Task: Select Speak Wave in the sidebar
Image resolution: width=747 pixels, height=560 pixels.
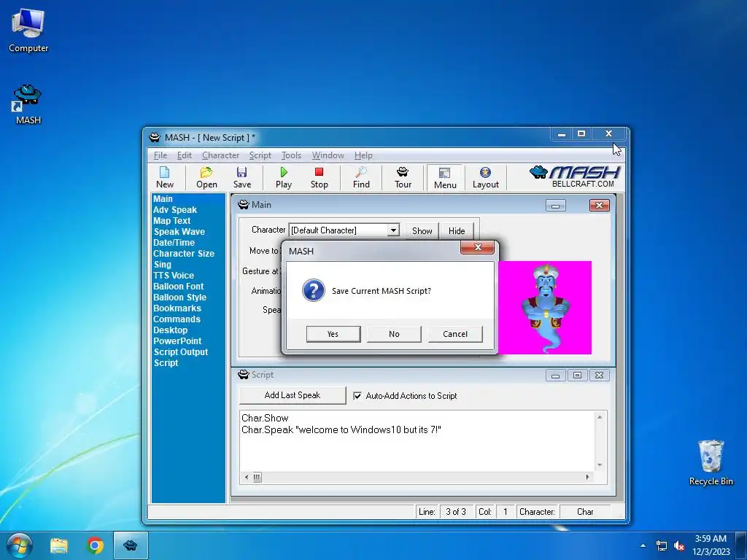Action: 179,232
